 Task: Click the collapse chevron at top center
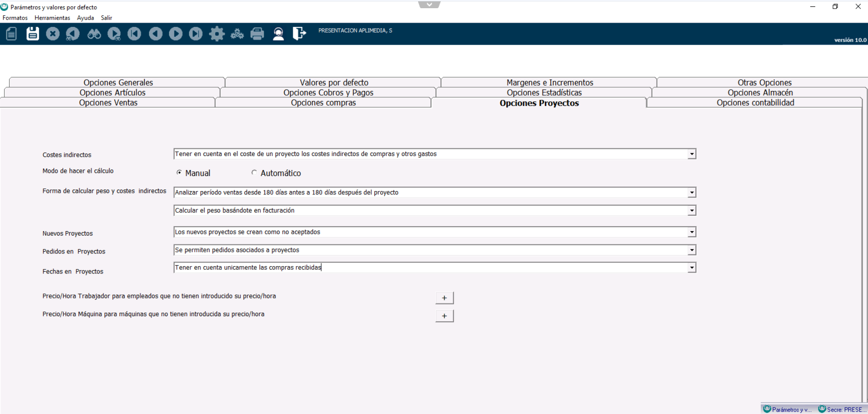pyautogui.click(x=429, y=5)
